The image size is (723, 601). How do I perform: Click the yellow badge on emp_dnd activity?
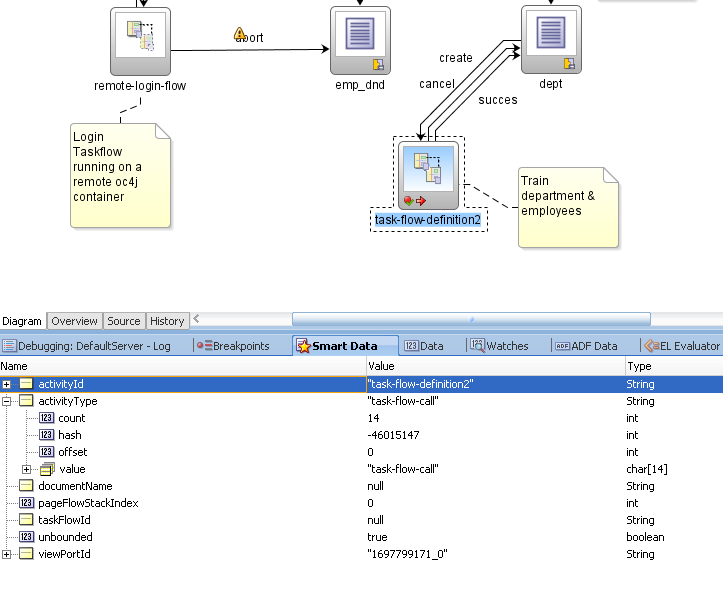(378, 65)
